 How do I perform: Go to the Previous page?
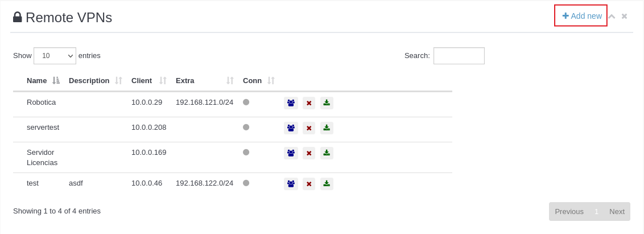point(569,212)
